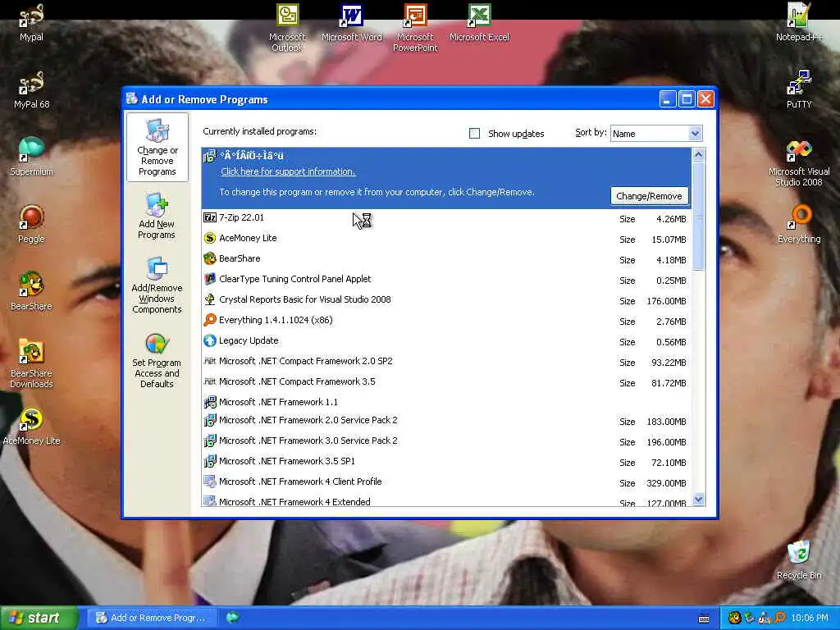
Task: Click Add or Remove Programs taskbar button
Action: (x=152, y=618)
